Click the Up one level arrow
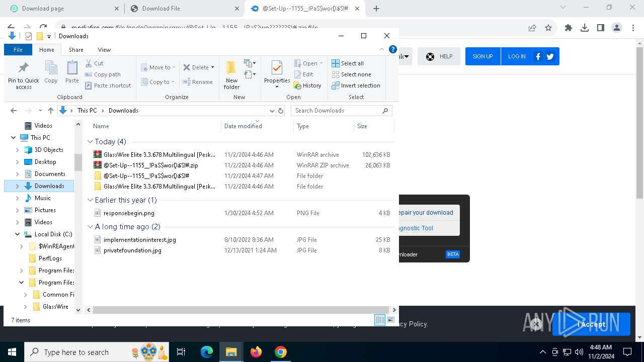 point(51,111)
